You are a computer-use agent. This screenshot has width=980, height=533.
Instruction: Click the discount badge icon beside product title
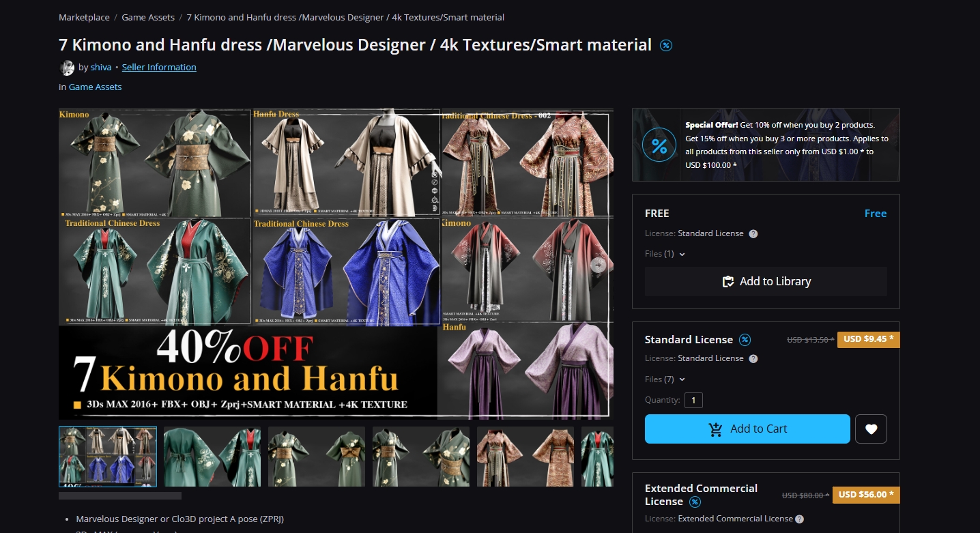666,46
